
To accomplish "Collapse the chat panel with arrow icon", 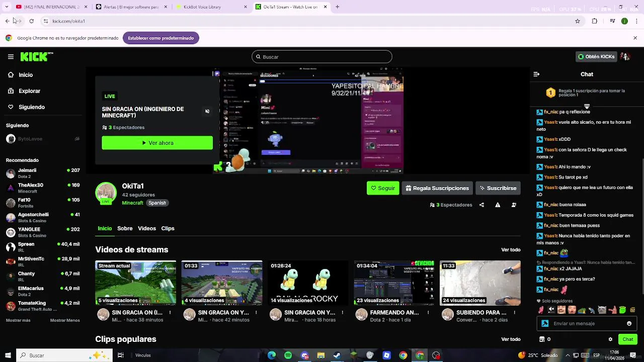I will coord(536,74).
